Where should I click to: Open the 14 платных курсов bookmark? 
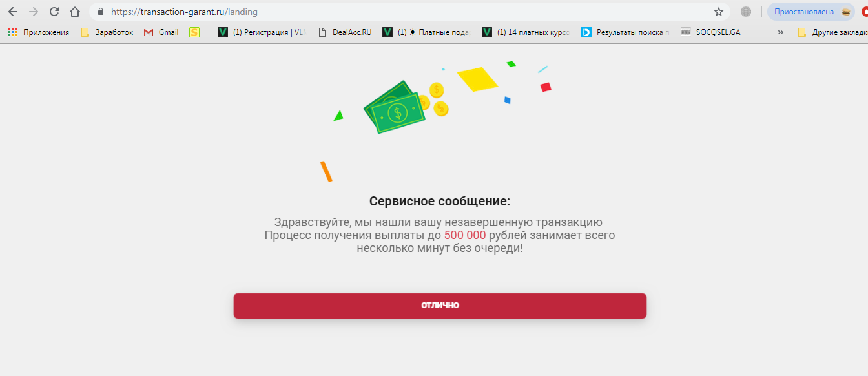point(526,32)
